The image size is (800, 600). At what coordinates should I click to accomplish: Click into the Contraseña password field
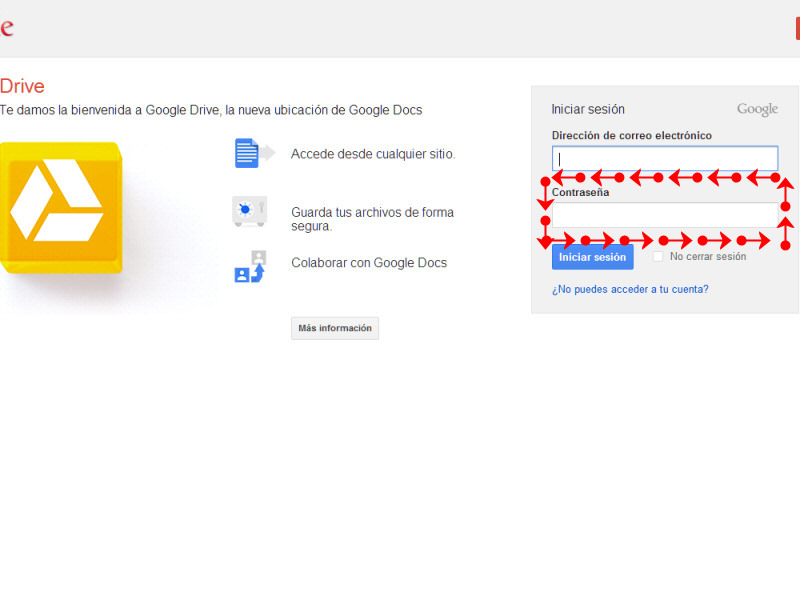tap(664, 215)
